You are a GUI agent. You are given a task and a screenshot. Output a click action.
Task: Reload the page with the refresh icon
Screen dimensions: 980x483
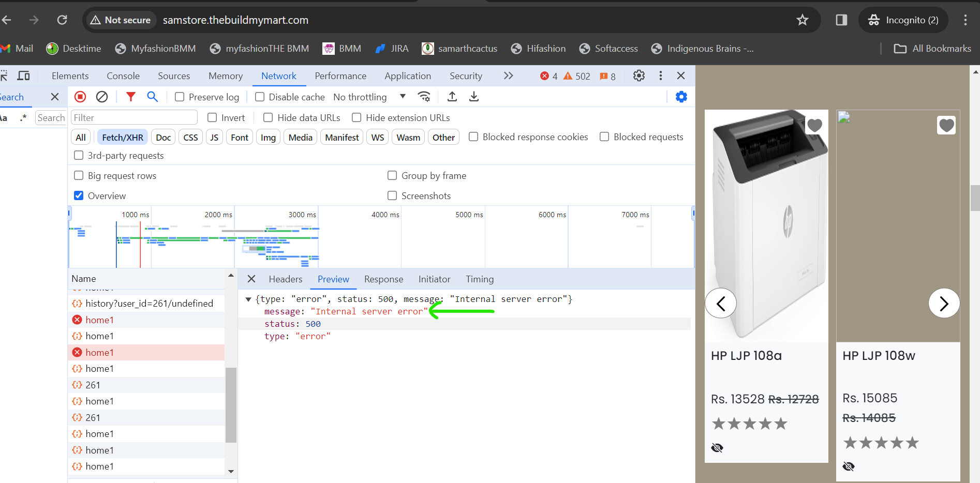click(62, 20)
